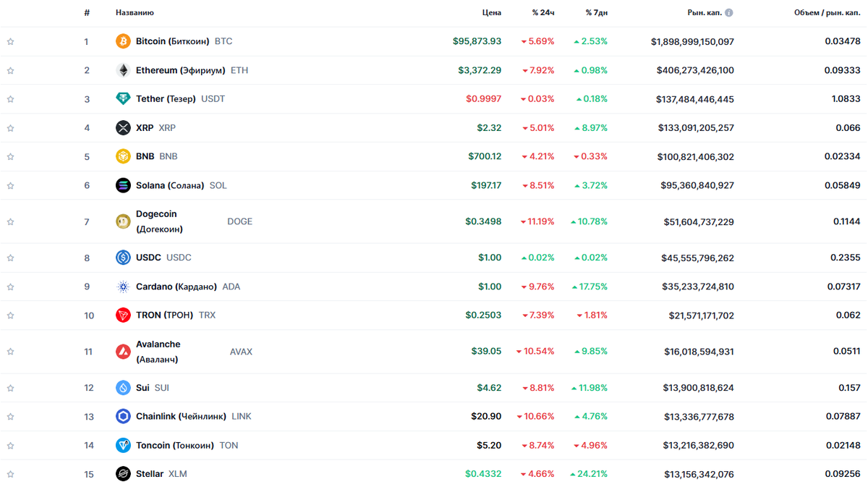Open the Bitcoin (Биткоин) page link
The image size is (868, 487).
coord(172,41)
